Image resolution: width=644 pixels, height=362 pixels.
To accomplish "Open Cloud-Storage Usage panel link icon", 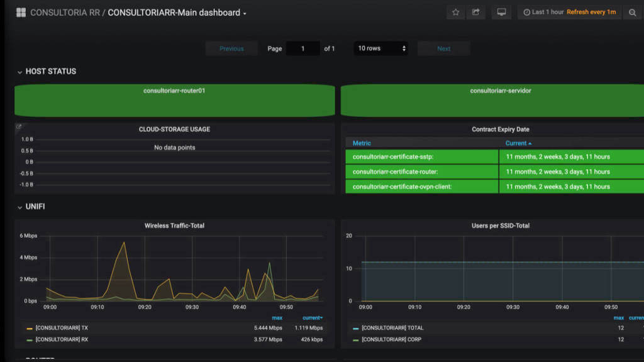I will tap(19, 127).
